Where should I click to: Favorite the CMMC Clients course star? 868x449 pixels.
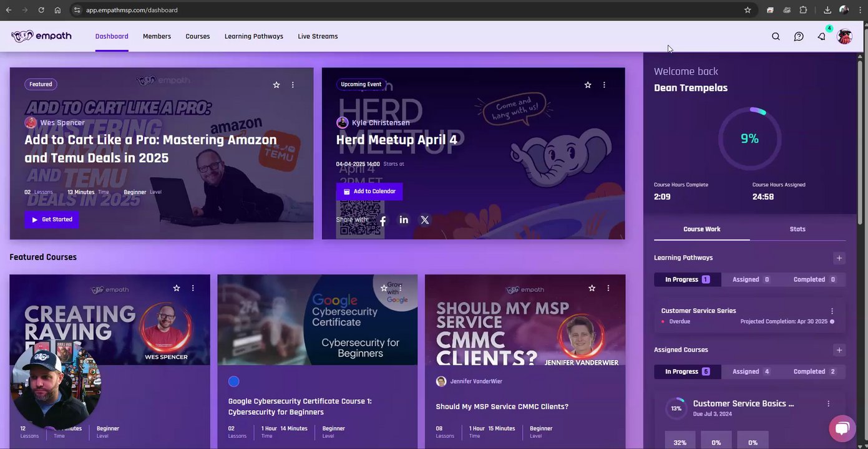(x=592, y=288)
